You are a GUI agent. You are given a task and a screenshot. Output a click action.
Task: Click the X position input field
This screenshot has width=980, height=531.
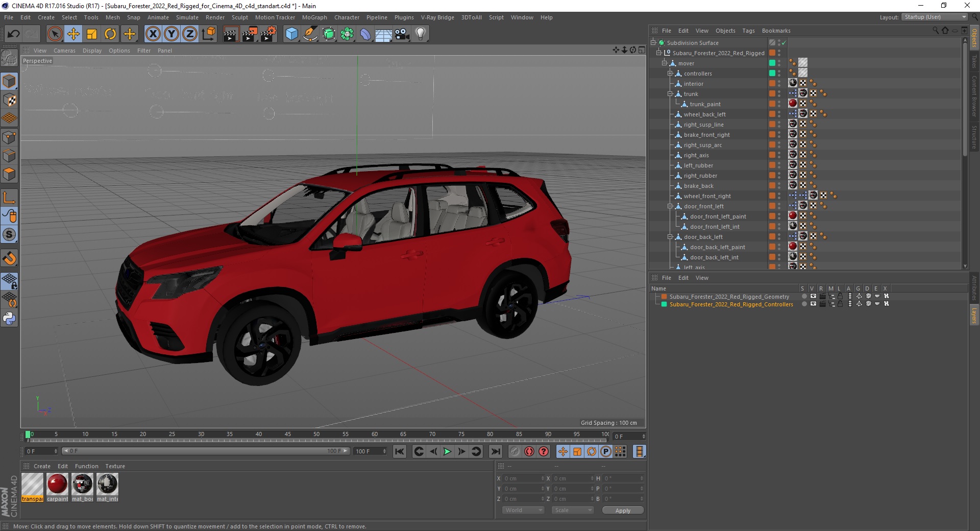click(x=525, y=478)
